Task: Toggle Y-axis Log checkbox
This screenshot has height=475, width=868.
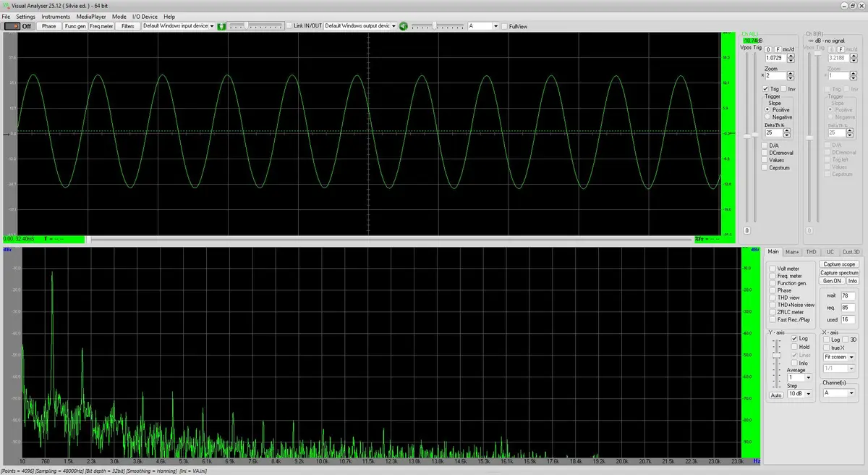Action: [794, 338]
